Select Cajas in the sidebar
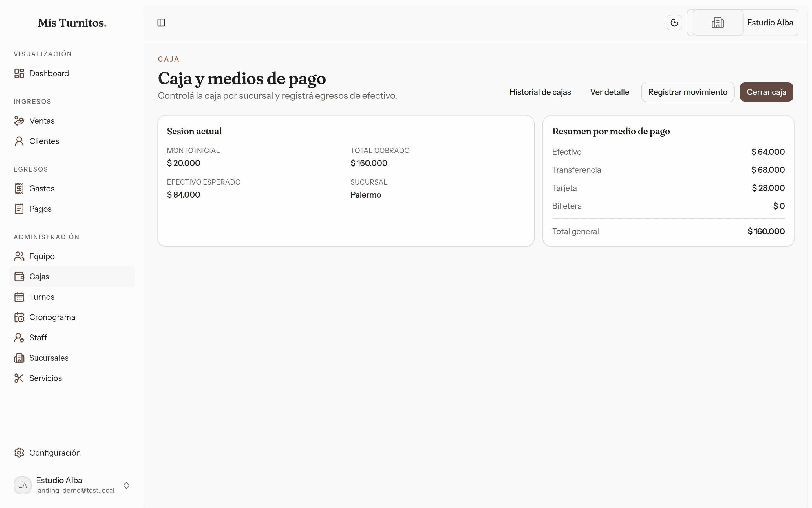The height and width of the screenshot is (508, 812). (72, 277)
